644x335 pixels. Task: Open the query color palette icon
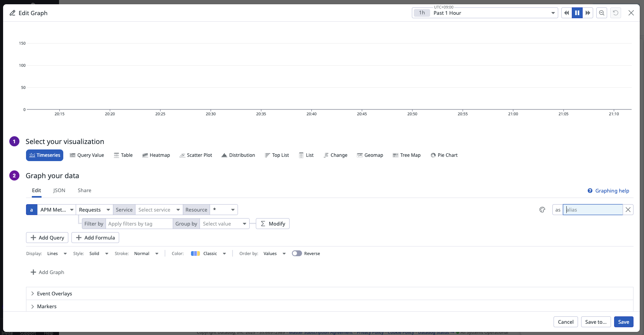[x=542, y=210]
